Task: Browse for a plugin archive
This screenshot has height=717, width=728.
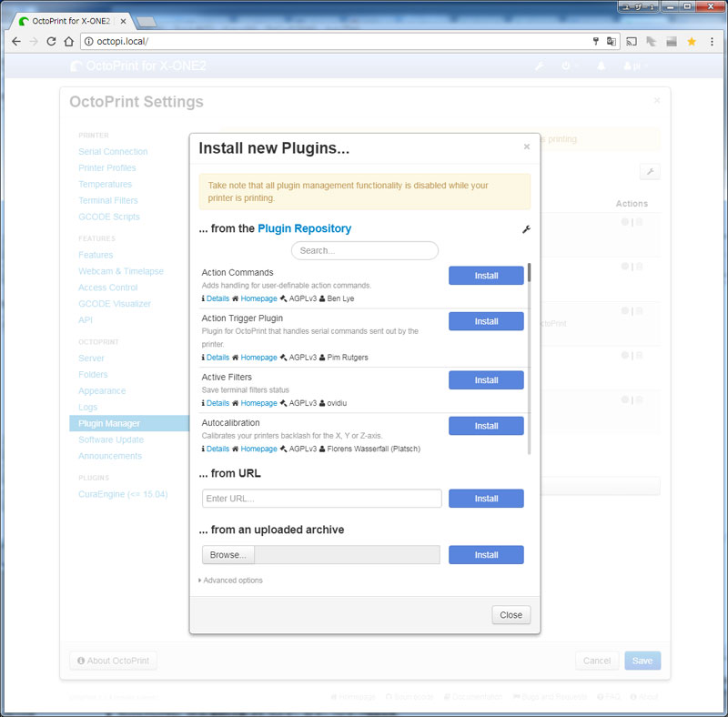Action: tap(228, 555)
